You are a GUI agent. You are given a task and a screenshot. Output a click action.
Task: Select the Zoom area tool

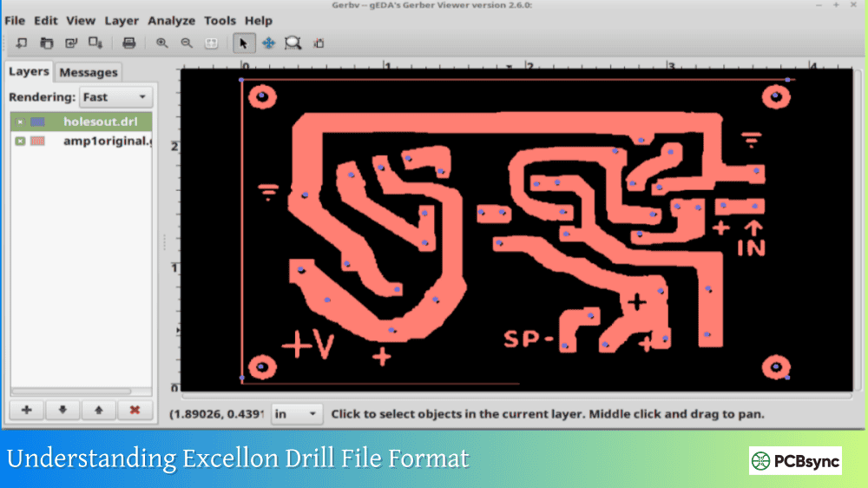click(x=293, y=43)
